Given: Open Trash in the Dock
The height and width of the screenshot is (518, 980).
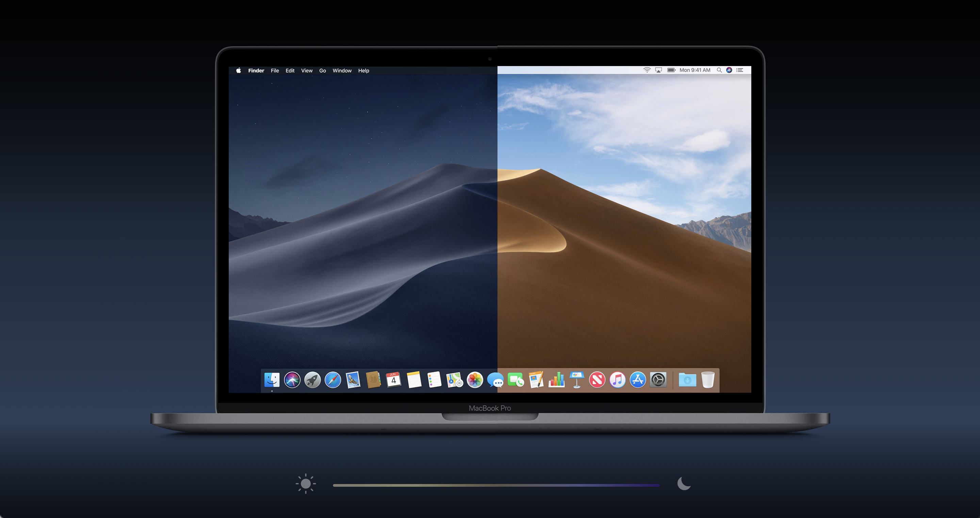Looking at the screenshot, I should tap(708, 380).
